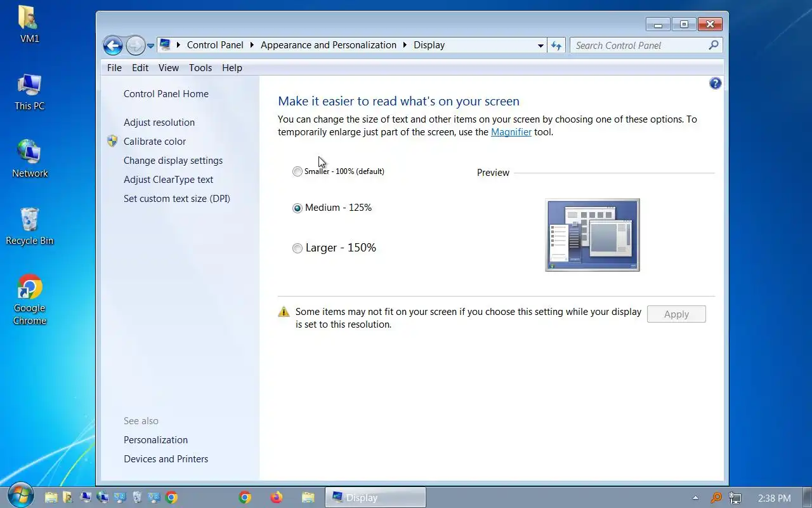The image size is (812, 508).
Task: Click the folder icon next to the Start button
Action: coord(51,497)
